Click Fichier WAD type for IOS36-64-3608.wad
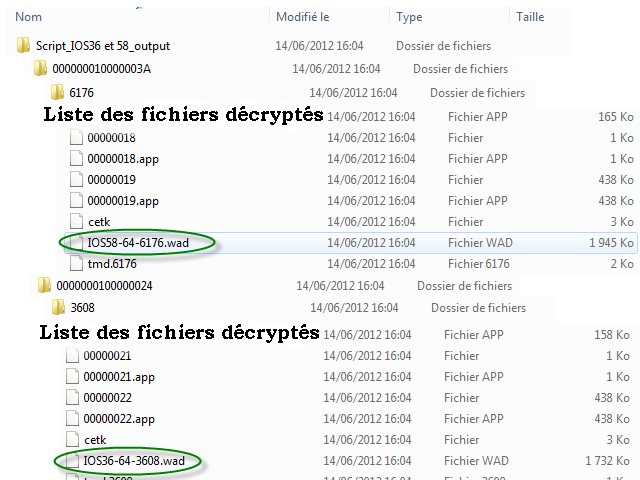This screenshot has height=480, width=640. click(476, 461)
